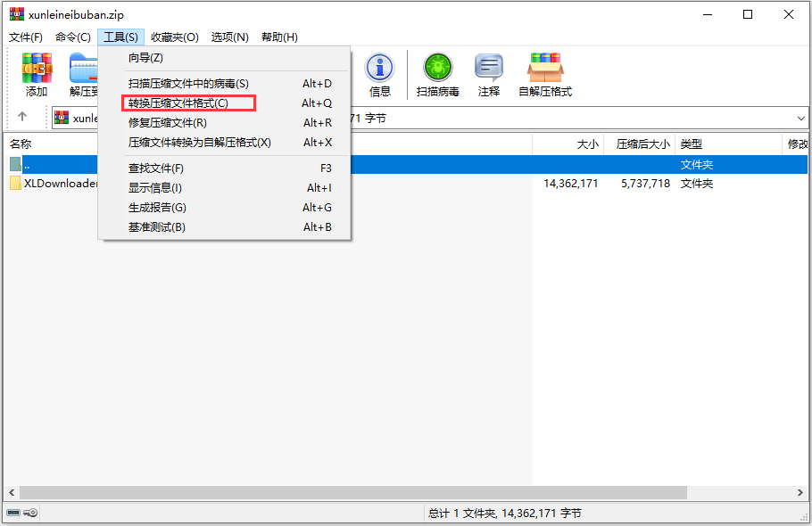Image resolution: width=812 pixels, height=526 pixels.
Task: Go up one level with the arrow
Action: coord(22,117)
